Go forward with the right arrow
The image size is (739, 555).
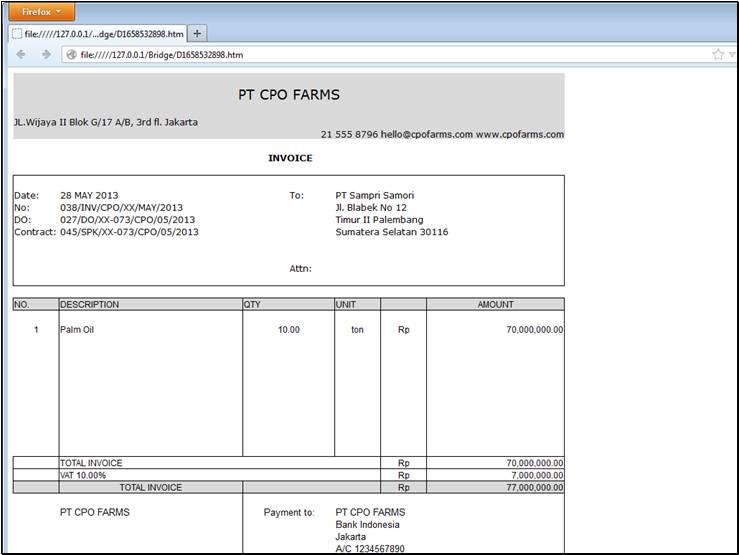coord(46,55)
